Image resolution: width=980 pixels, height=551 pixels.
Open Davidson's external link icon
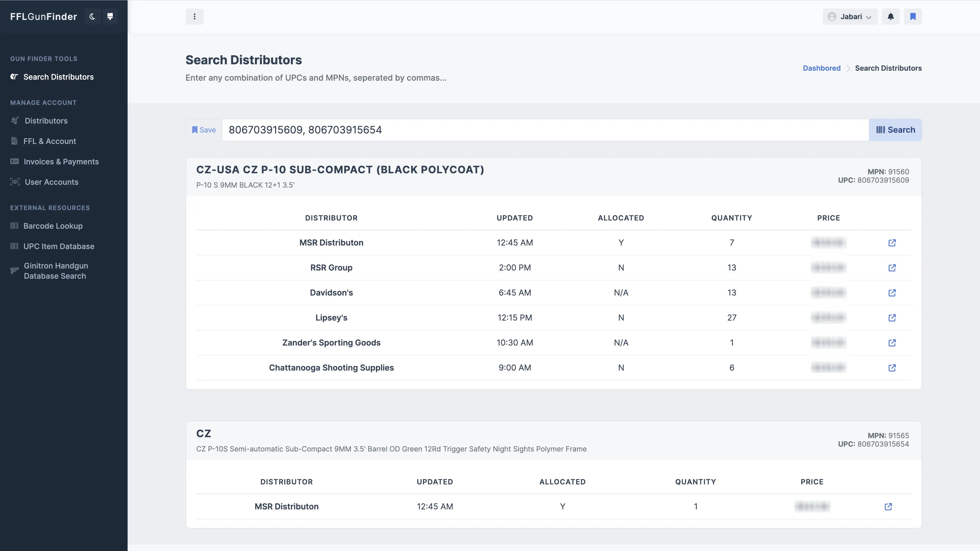point(892,293)
